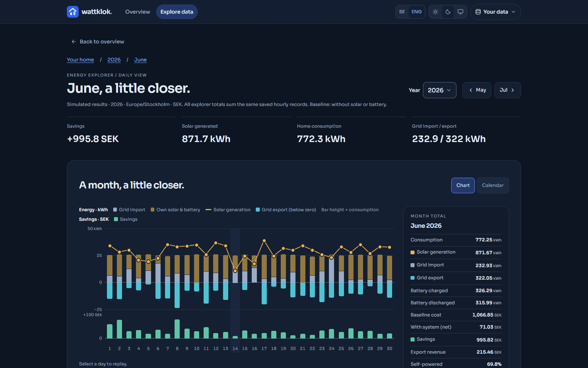Switch language to ENG
The image size is (588, 368).
[416, 12]
